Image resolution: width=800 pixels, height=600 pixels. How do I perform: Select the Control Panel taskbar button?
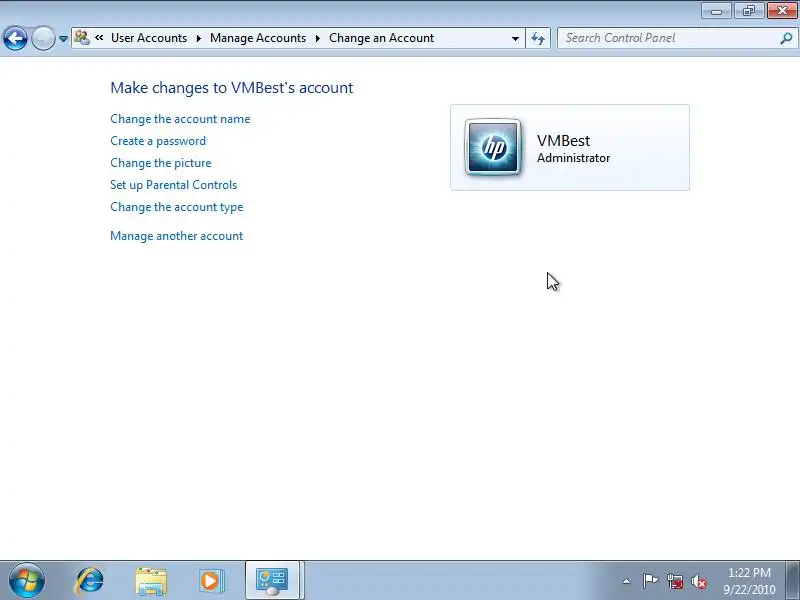pos(272,581)
